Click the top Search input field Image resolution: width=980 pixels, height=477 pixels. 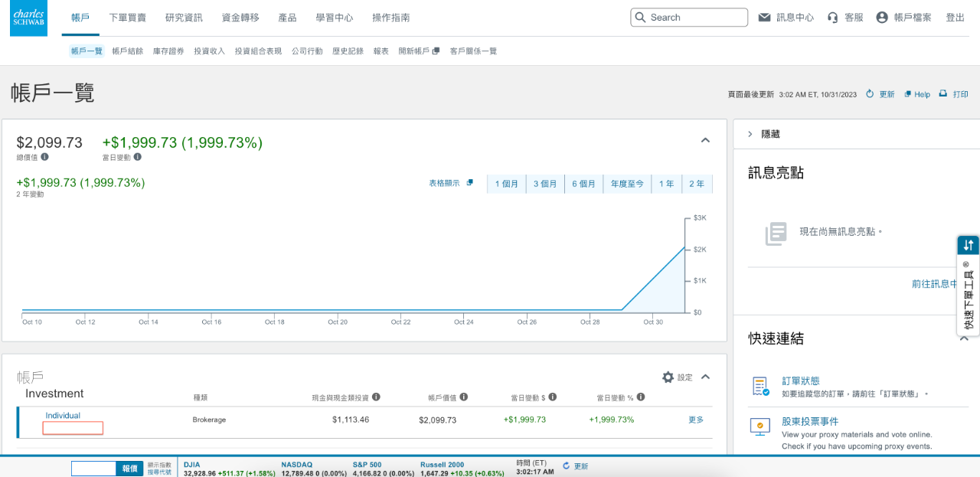coord(689,18)
